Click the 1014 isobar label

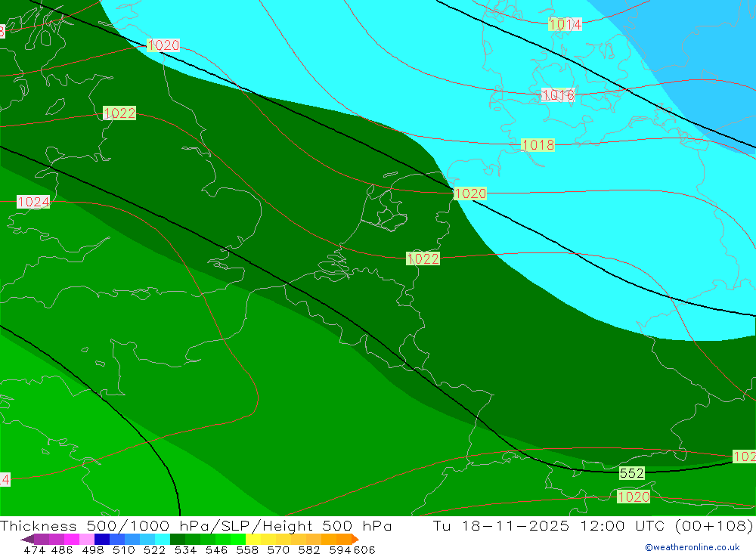point(565,24)
